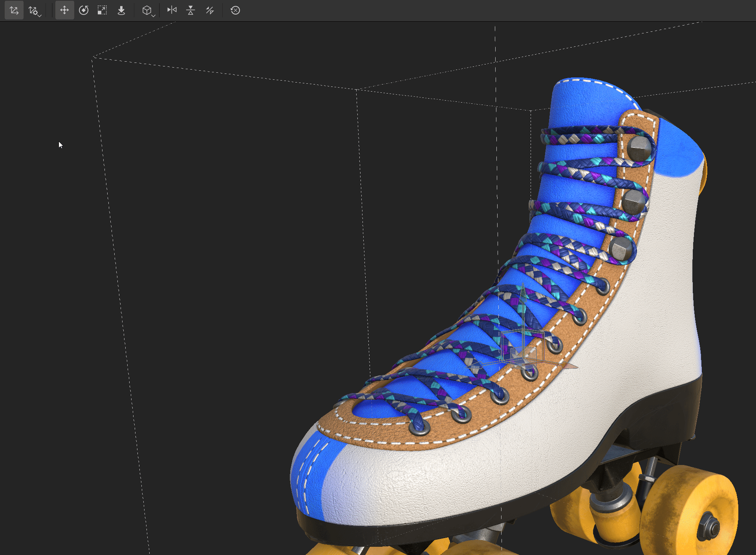Open the cube pivot dropdown
This screenshot has height=555, width=756.
coord(148,11)
